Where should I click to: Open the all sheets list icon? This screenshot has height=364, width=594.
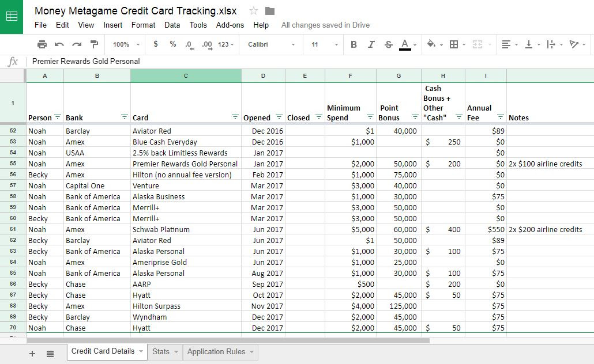click(x=50, y=354)
